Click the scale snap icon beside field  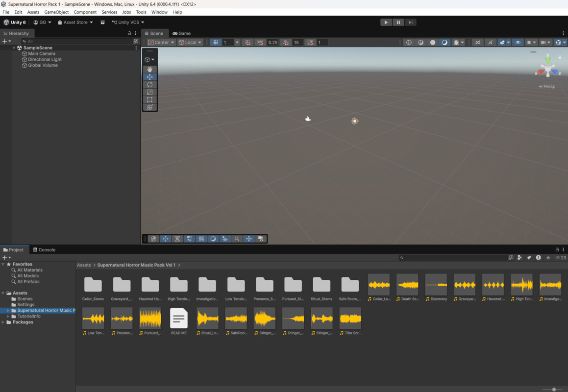[x=310, y=43]
